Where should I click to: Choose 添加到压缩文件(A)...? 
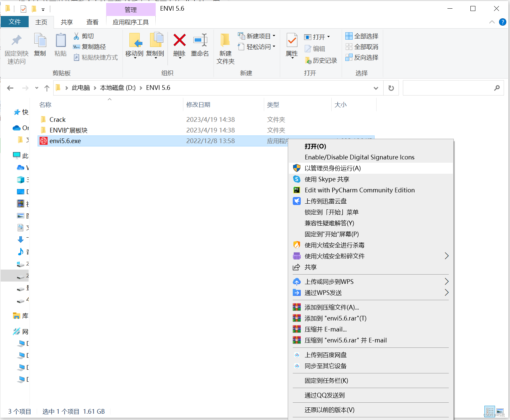(x=371, y=307)
